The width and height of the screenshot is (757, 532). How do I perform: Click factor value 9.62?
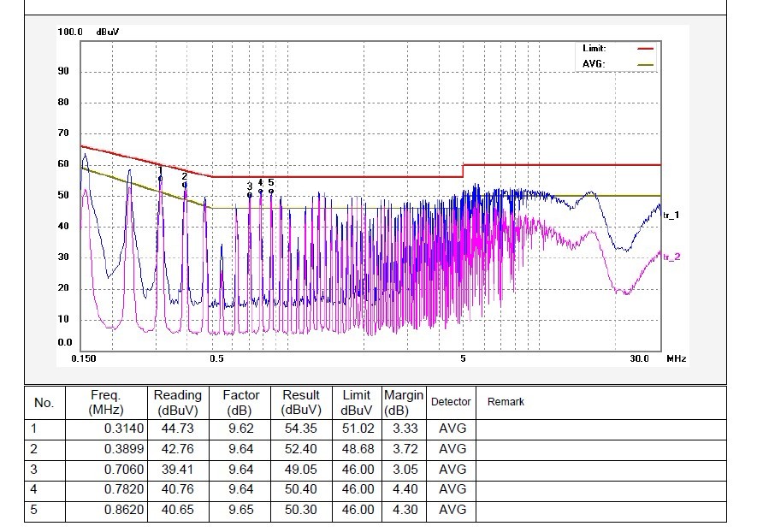tap(240, 429)
